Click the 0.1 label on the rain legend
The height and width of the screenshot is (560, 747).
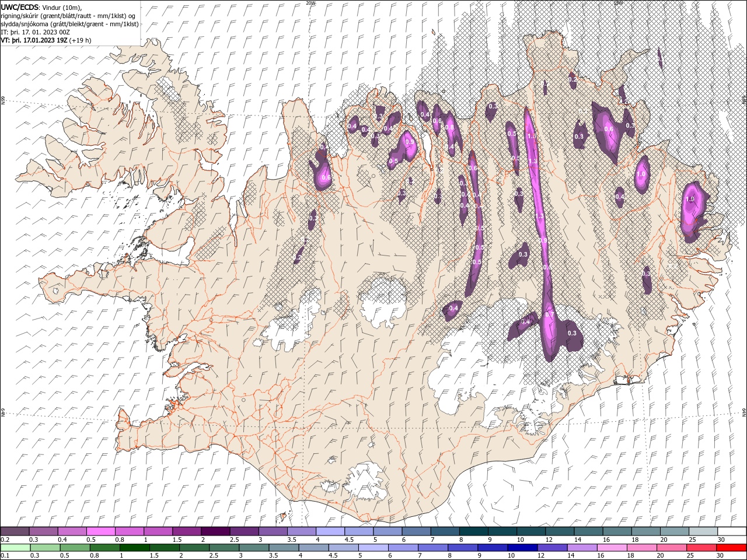point(5,556)
